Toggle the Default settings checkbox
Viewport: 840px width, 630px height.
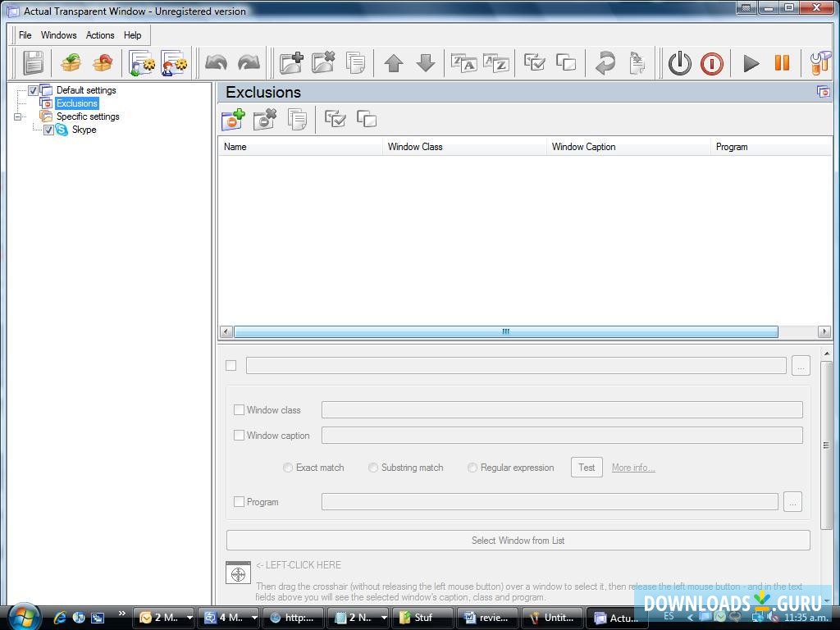coord(33,90)
